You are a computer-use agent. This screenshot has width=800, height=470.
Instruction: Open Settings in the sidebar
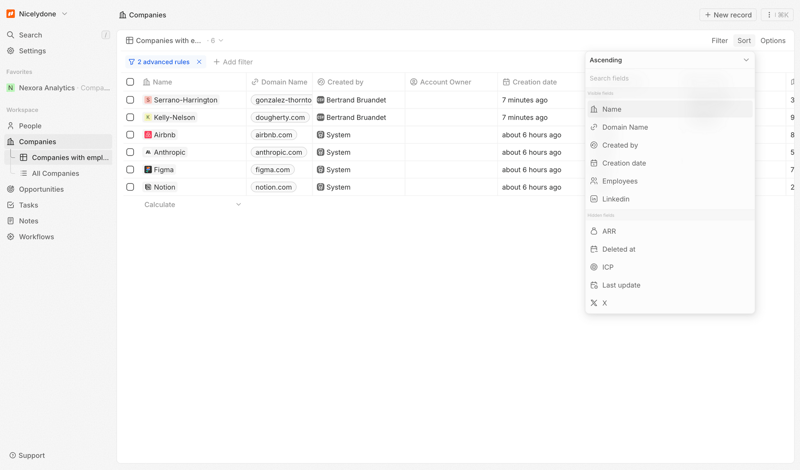pos(58,51)
